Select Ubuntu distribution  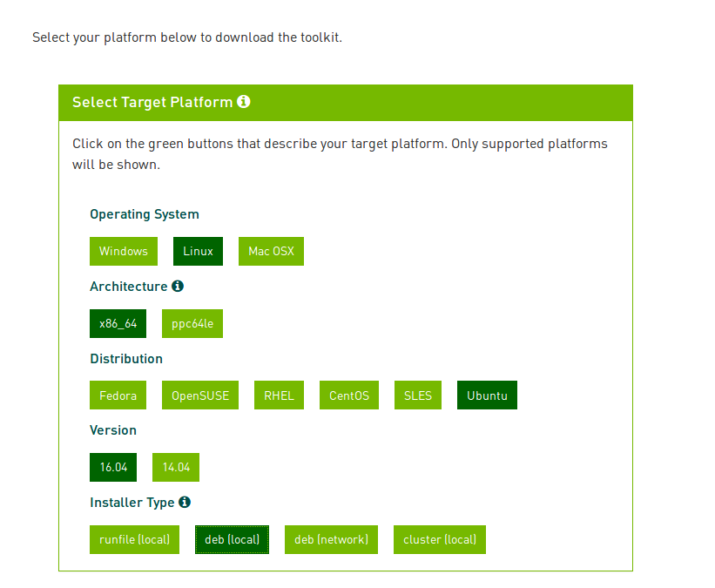coord(487,395)
